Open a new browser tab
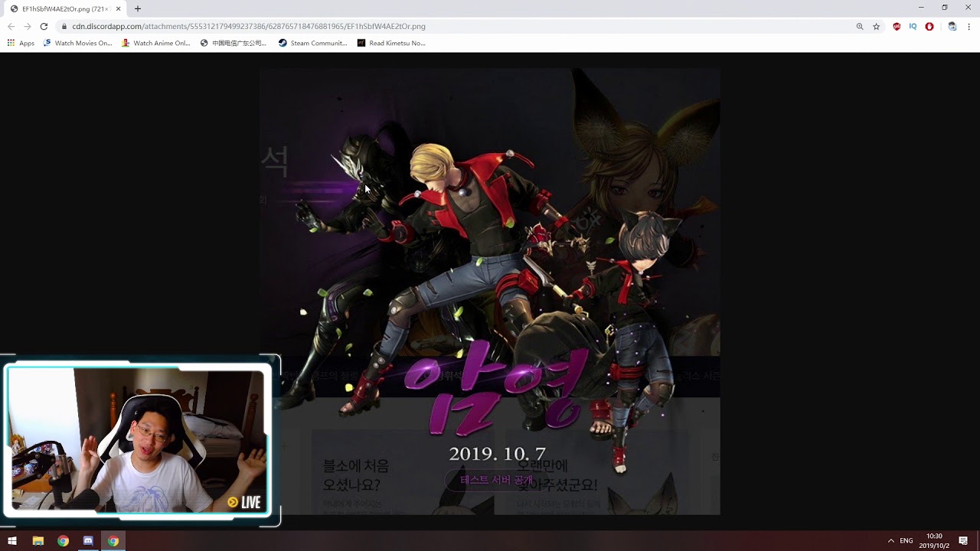 [x=138, y=8]
